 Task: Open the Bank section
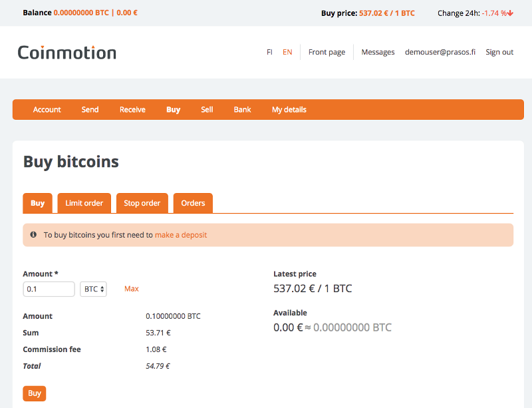coord(242,110)
